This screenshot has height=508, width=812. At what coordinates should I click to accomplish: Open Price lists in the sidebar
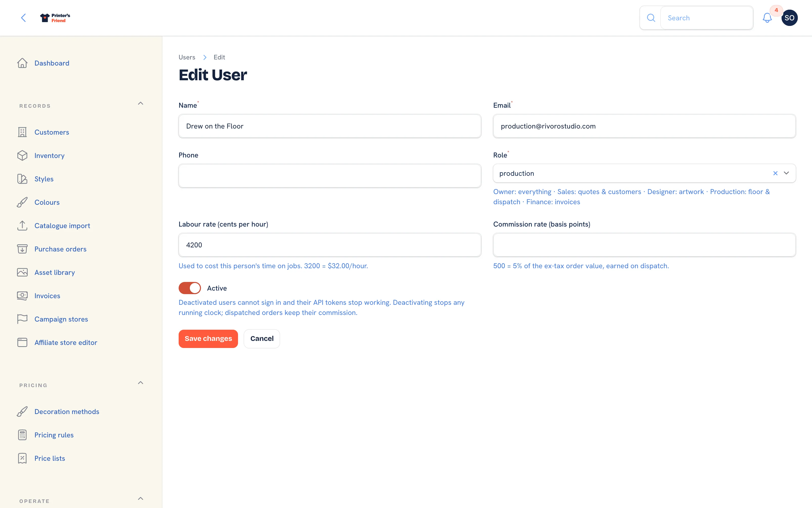[x=50, y=458]
